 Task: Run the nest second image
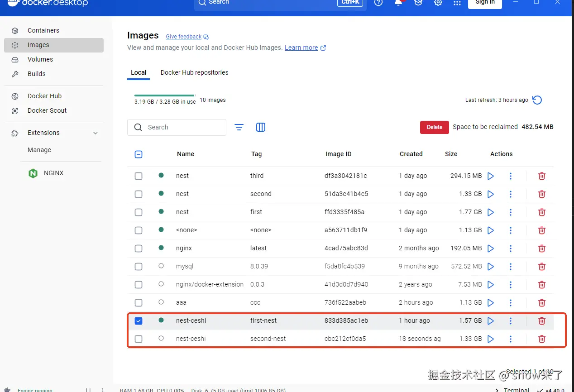click(490, 194)
